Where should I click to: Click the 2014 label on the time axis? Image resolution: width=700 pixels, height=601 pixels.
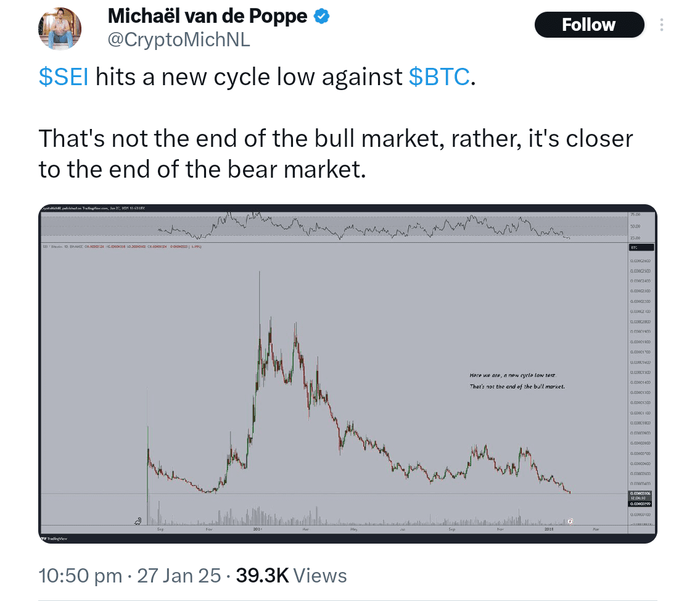259,529
